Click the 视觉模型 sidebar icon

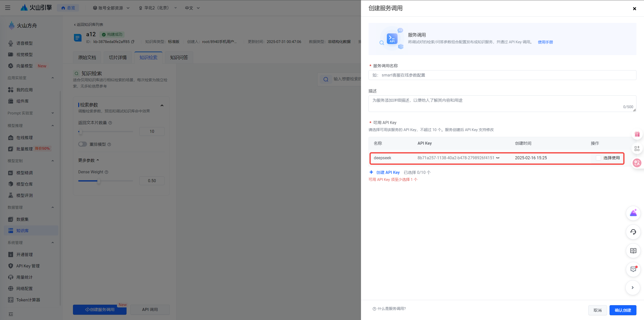11,55
